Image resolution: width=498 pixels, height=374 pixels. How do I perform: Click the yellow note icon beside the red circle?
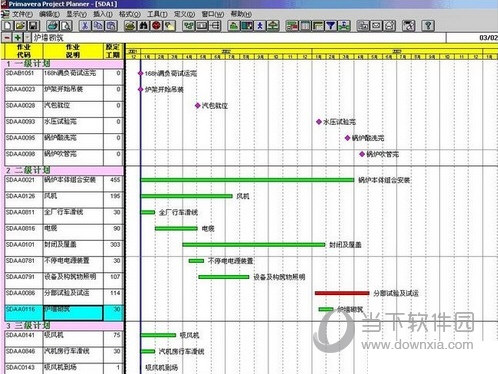[169, 26]
